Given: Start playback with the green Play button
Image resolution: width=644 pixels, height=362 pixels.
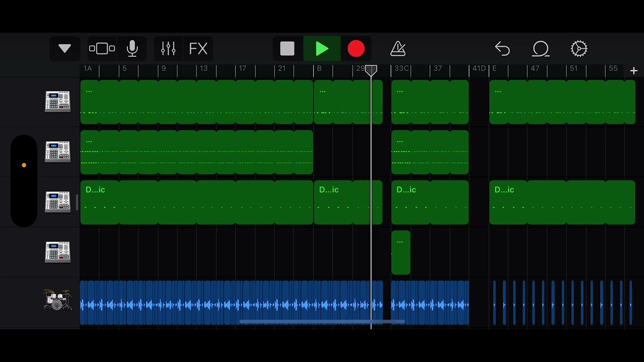Looking at the screenshot, I should (322, 49).
